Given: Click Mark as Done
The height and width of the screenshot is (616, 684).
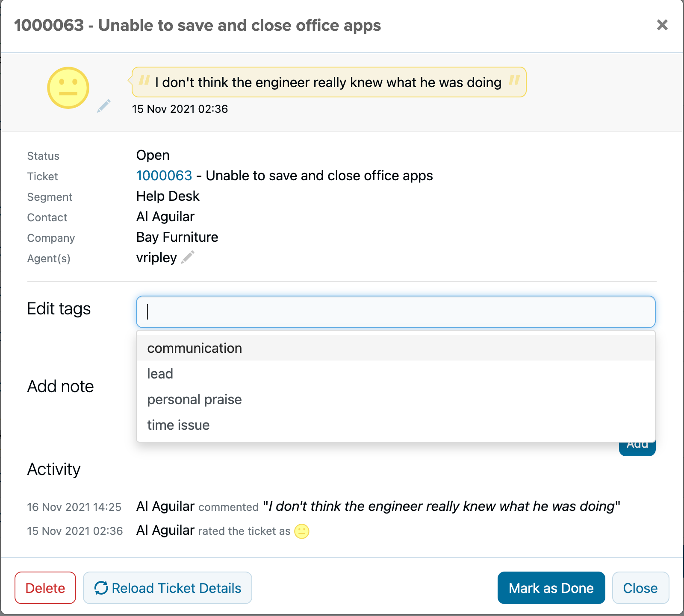Looking at the screenshot, I should (x=551, y=588).
